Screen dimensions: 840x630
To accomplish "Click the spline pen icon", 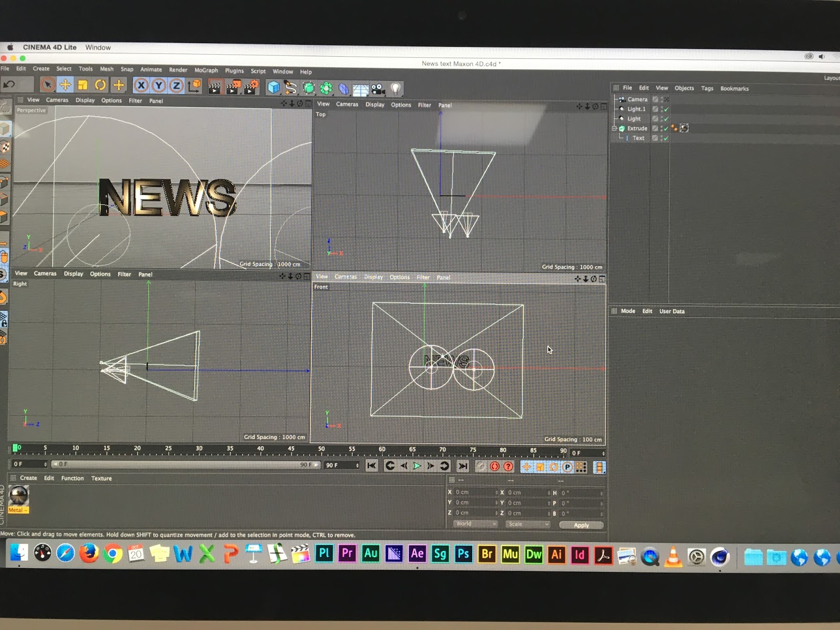I will click(290, 88).
